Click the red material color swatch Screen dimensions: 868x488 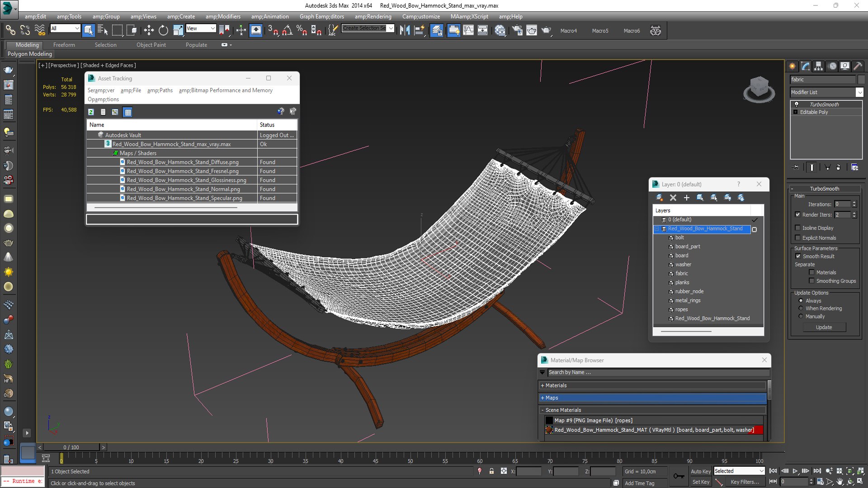(x=758, y=430)
